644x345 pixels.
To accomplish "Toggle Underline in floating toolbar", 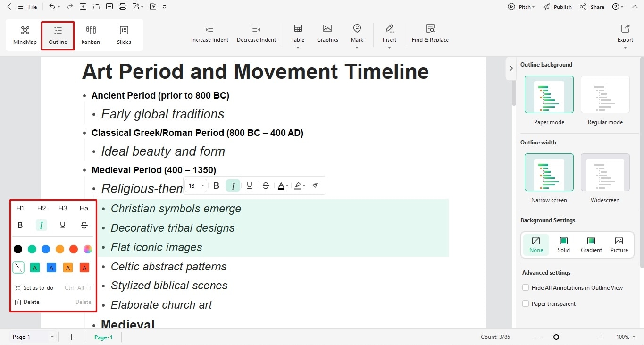I will [250, 185].
